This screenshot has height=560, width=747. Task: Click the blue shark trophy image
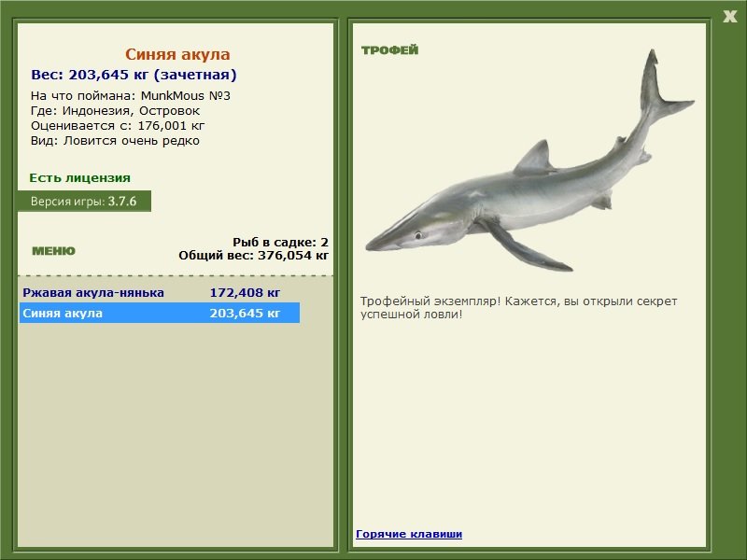(529, 161)
